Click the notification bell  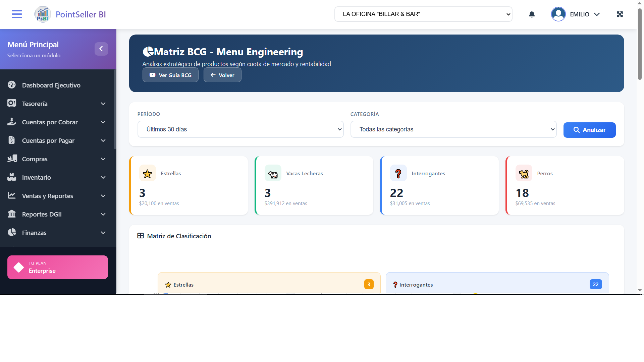tap(532, 14)
